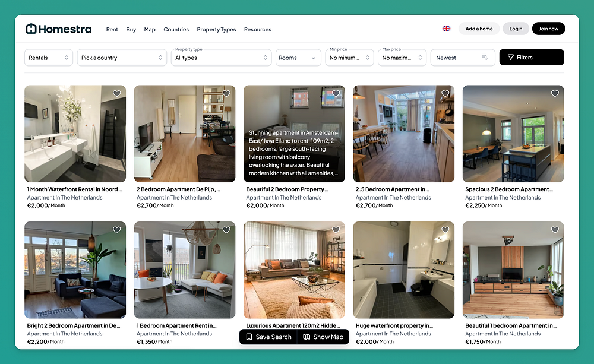Open the Rooms dropdown
The image size is (594, 364).
[298, 58]
